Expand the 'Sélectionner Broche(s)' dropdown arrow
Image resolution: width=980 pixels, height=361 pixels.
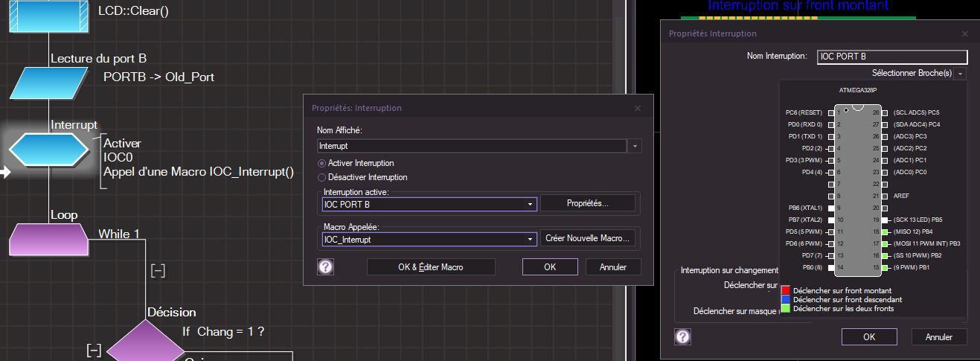click(961, 74)
